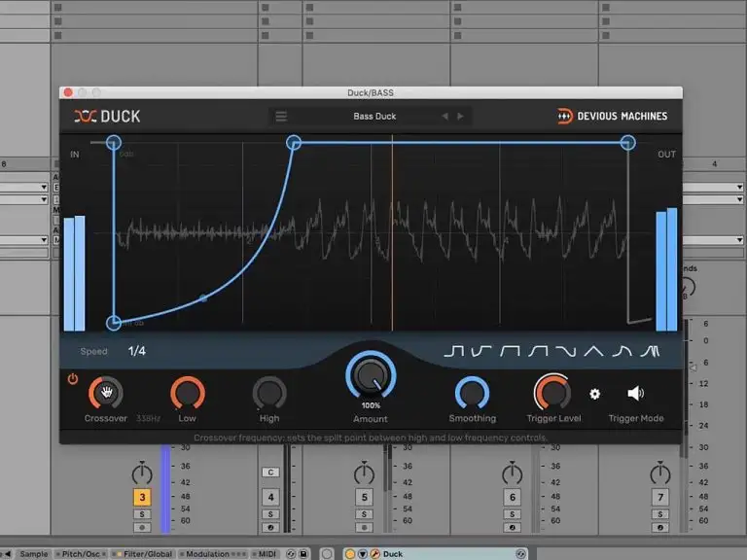Switch to the Pitch/Osc tab
Screen dimensions: 747x560
tap(81, 554)
